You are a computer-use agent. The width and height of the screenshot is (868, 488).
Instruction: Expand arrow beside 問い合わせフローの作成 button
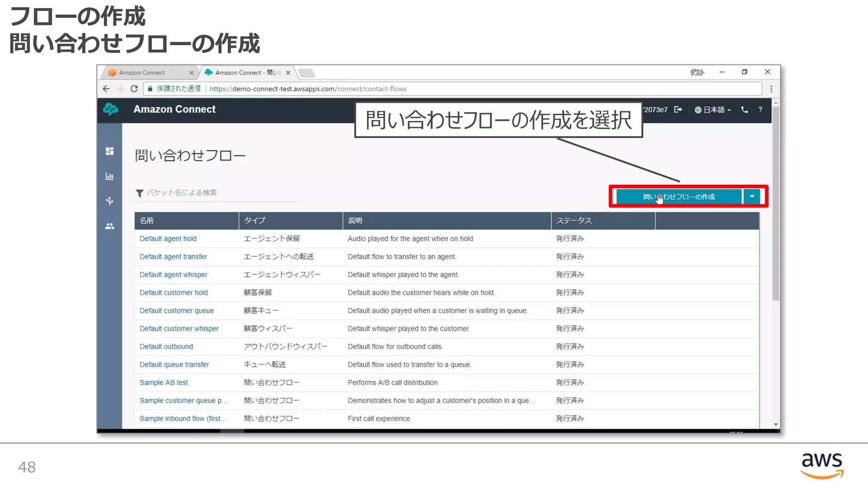point(752,197)
